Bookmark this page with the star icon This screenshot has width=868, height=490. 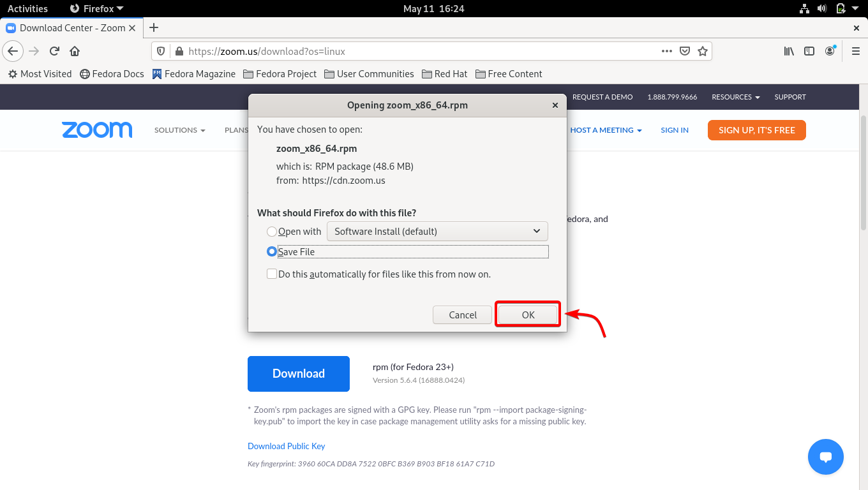(x=702, y=51)
